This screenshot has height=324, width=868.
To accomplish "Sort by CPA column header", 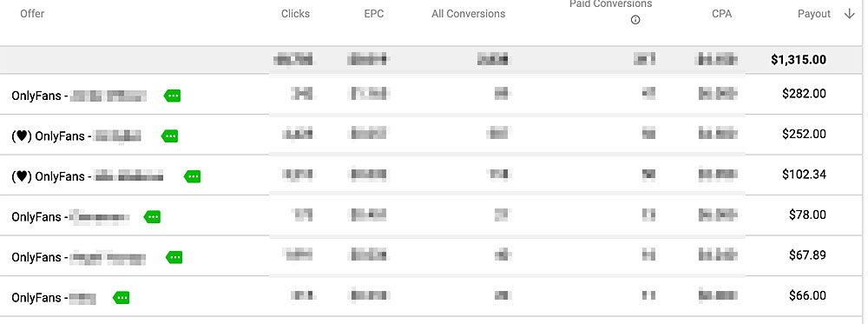I will [x=722, y=14].
